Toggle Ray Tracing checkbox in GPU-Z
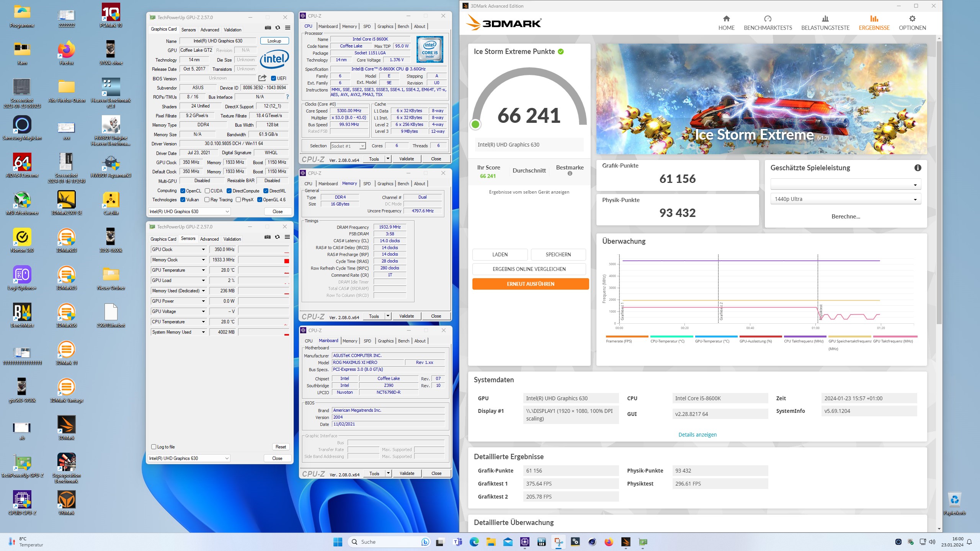 (207, 199)
